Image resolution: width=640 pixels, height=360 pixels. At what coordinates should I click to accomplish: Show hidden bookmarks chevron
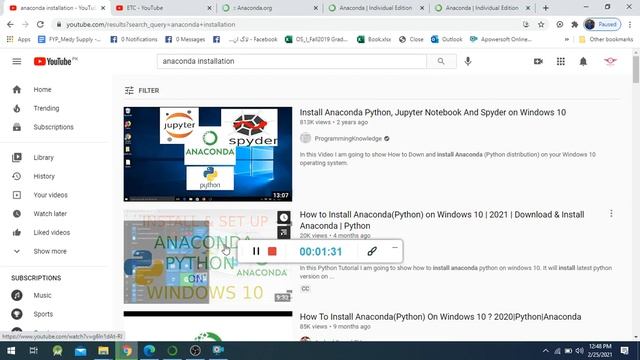(567, 40)
